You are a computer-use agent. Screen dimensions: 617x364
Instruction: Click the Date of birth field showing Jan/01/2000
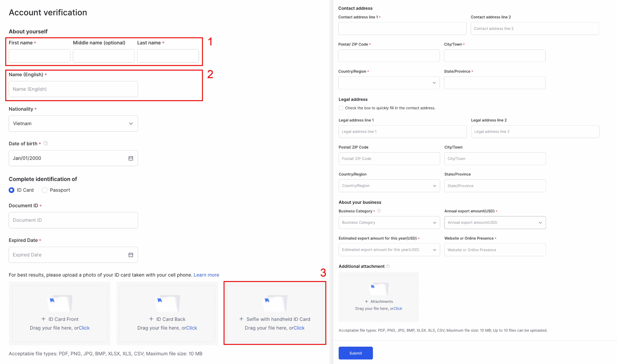point(73,158)
